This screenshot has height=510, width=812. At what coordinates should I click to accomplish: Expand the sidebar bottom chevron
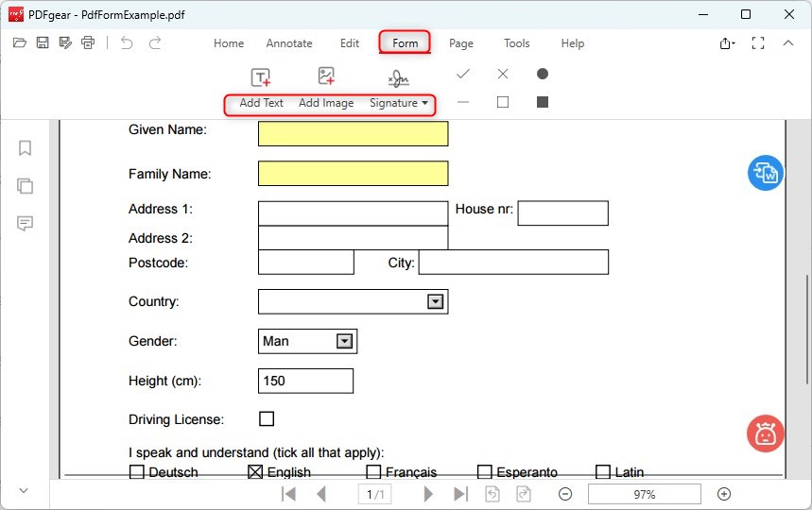[24, 490]
